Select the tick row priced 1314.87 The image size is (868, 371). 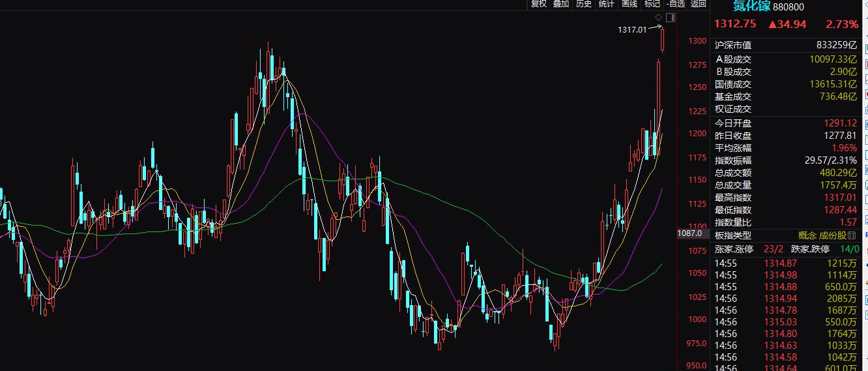pos(786,263)
